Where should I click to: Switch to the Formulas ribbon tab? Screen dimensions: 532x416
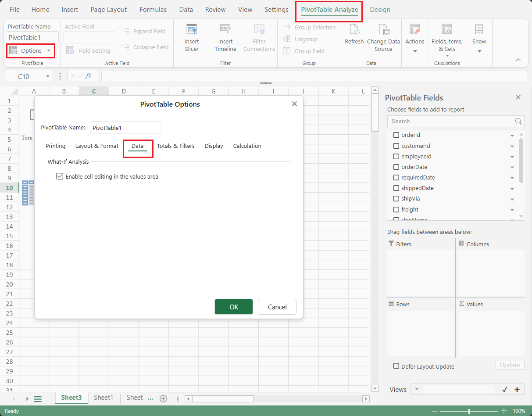click(153, 10)
